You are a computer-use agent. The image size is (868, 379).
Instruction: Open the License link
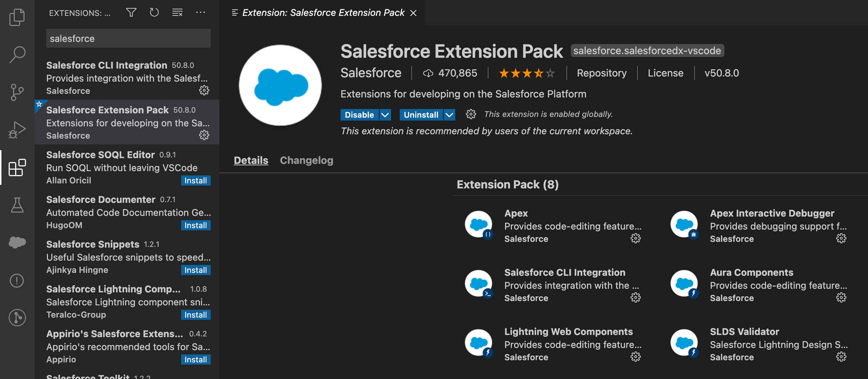tap(666, 73)
